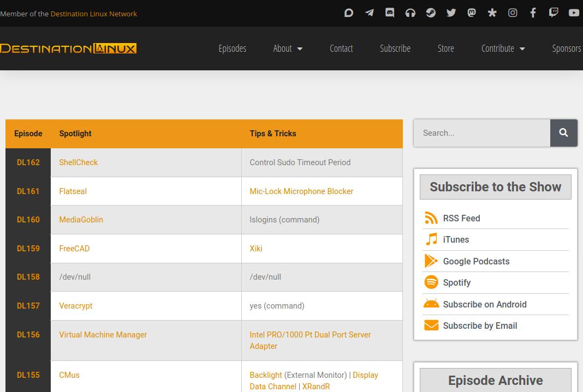The image size is (583, 392).
Task: Go to the Episodes nav item
Action: click(233, 49)
